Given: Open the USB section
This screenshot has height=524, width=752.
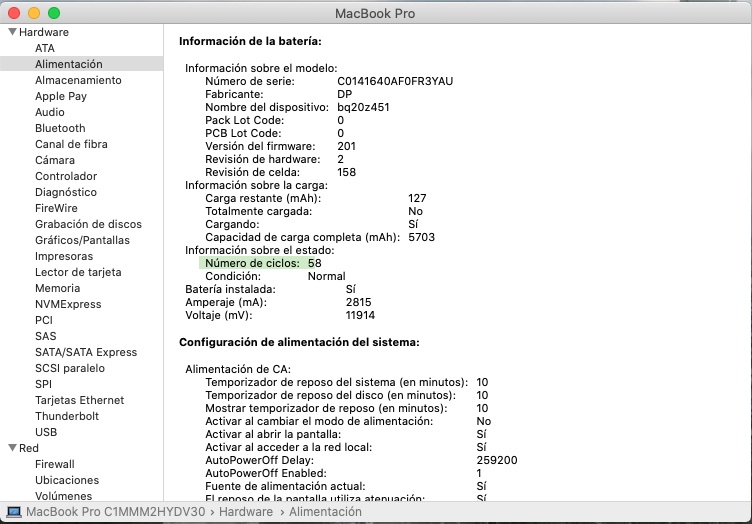Looking at the screenshot, I should pyautogui.click(x=46, y=432).
